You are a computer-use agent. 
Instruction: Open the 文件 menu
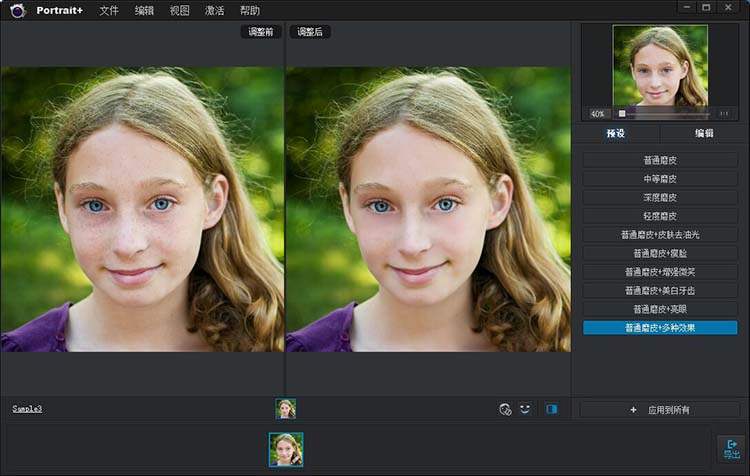[109, 10]
